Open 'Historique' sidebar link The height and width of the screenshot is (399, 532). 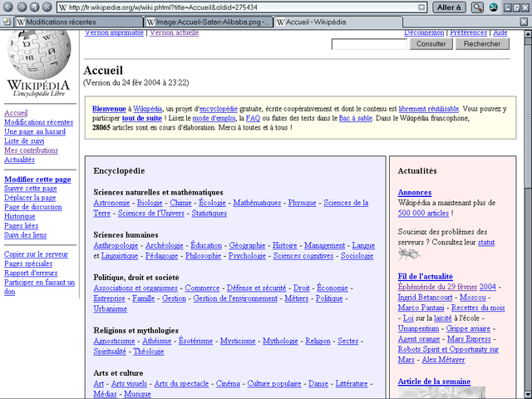coord(20,216)
